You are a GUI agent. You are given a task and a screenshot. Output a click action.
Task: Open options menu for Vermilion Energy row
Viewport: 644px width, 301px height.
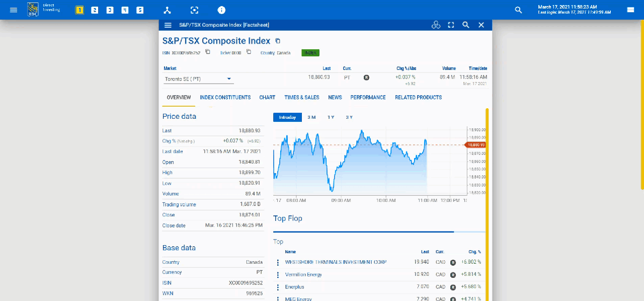pos(278,275)
